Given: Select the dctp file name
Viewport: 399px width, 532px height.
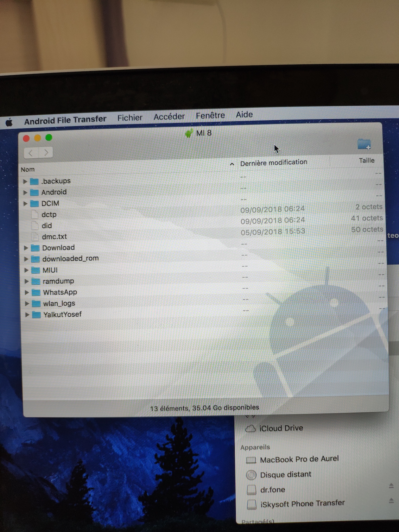Looking at the screenshot, I should 49,215.
